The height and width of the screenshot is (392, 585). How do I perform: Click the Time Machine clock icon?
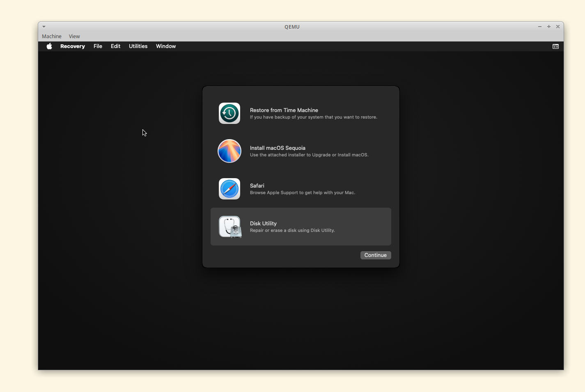click(229, 113)
